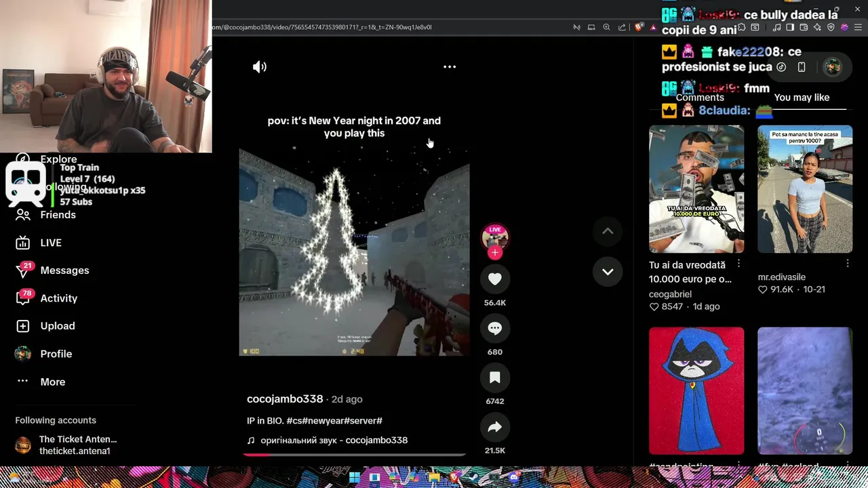The image size is (868, 488).
Task: Open the browser hamburger main menu
Action: 858,27
